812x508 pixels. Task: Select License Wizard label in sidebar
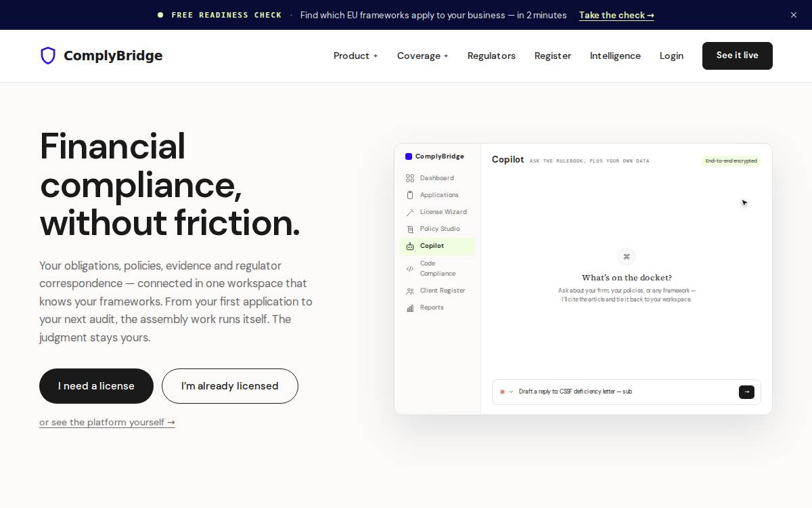click(443, 212)
